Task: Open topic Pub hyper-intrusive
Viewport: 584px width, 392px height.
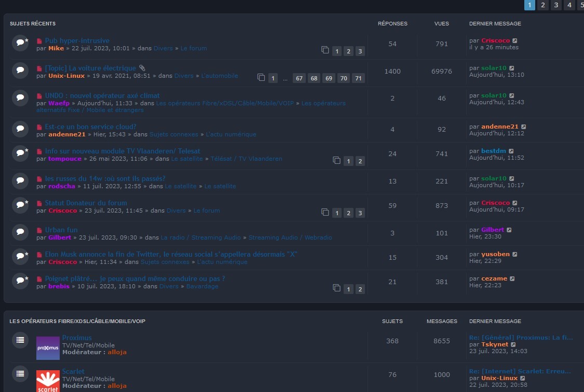Action: point(77,40)
